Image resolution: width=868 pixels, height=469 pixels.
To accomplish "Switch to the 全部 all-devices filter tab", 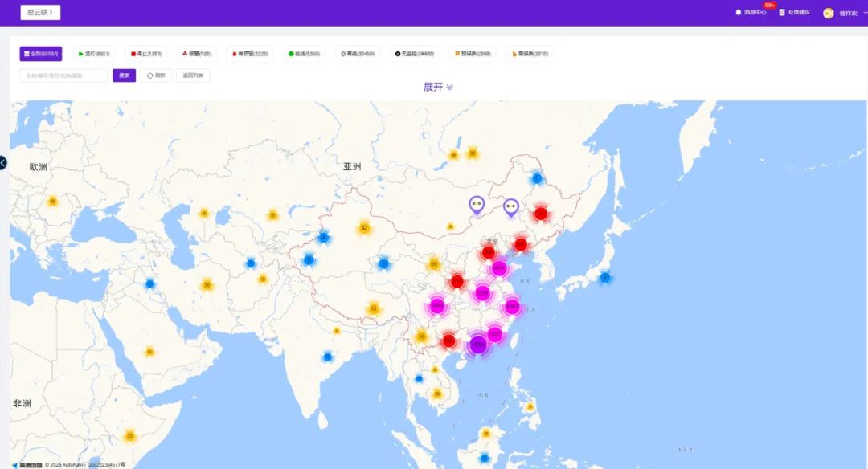I will point(40,53).
